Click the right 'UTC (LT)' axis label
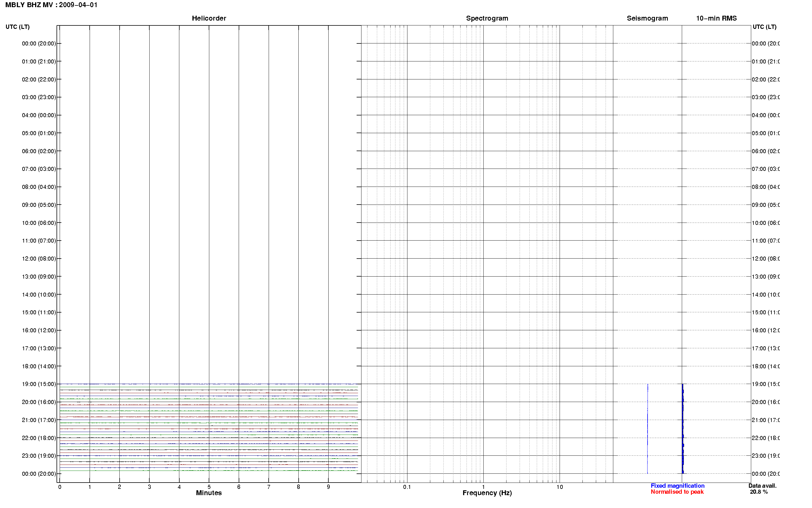This screenshot has width=812, height=508. point(764,27)
